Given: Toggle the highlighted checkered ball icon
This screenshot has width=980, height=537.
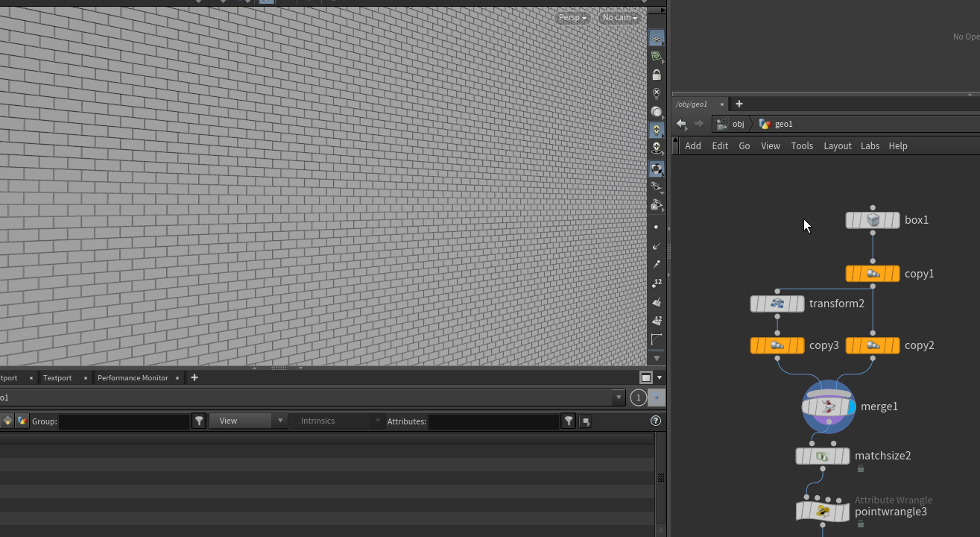Looking at the screenshot, I should [x=657, y=169].
